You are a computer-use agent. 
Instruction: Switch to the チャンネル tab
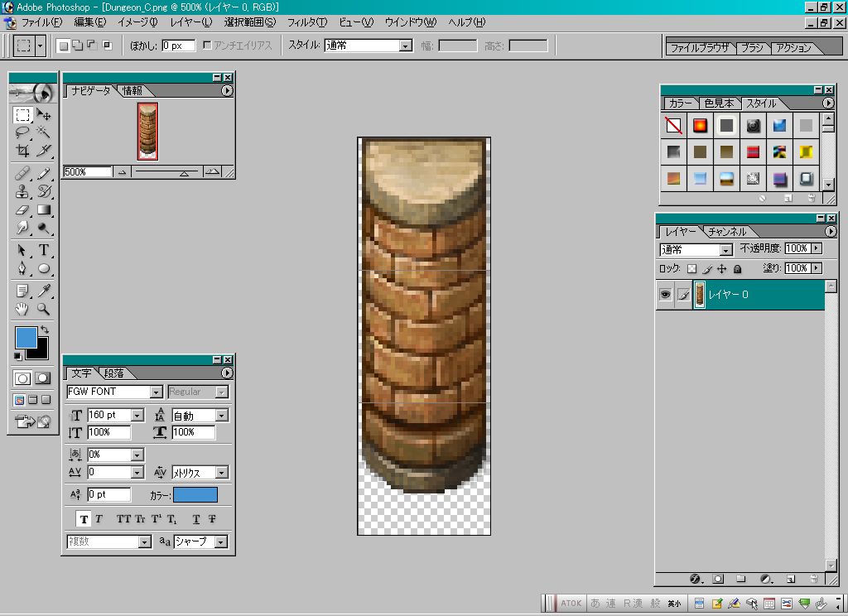[727, 232]
